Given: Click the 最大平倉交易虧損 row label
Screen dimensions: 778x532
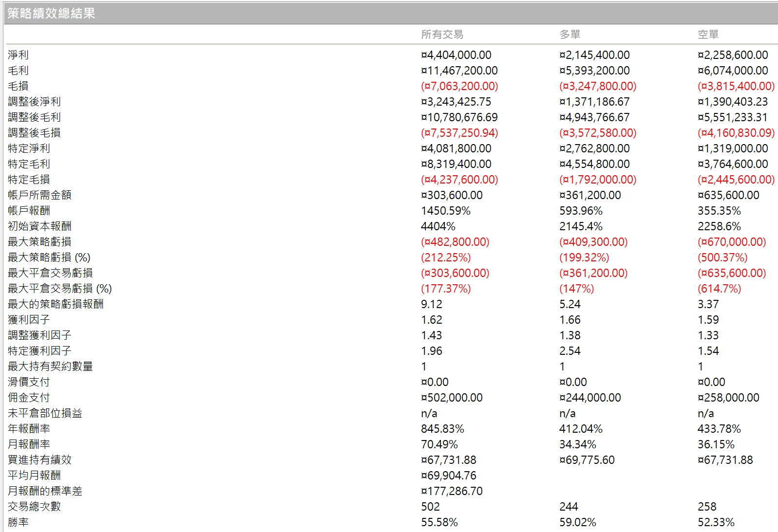Looking at the screenshot, I should point(51,273).
